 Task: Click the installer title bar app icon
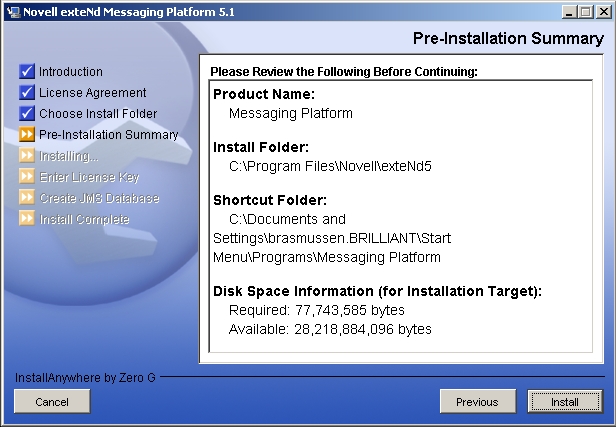[x=11, y=12]
